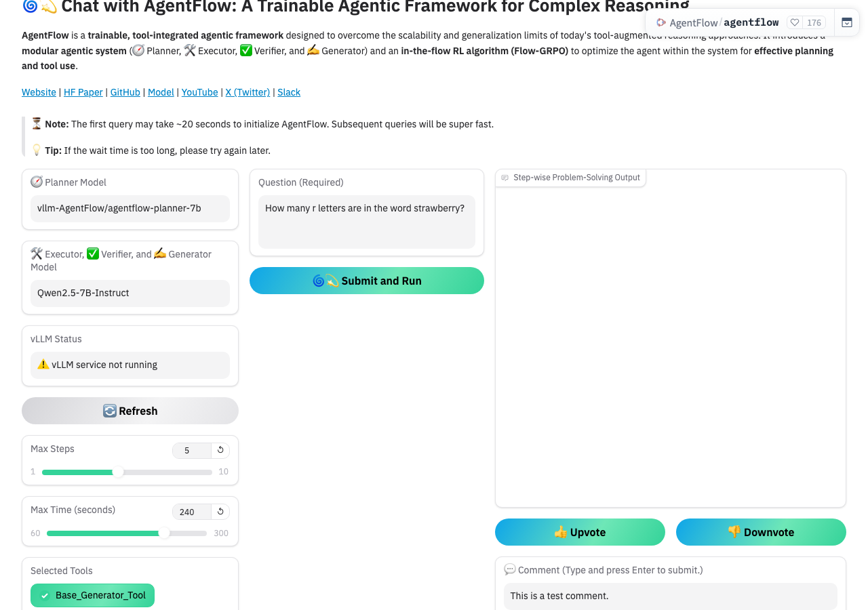
Task: Click the Question text input box
Action: click(x=367, y=222)
